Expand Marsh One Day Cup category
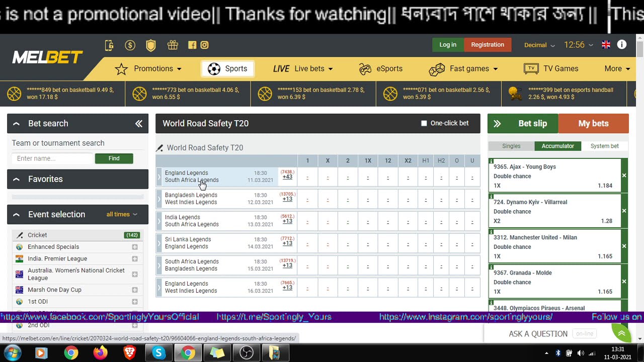The image size is (644, 362). point(135,290)
